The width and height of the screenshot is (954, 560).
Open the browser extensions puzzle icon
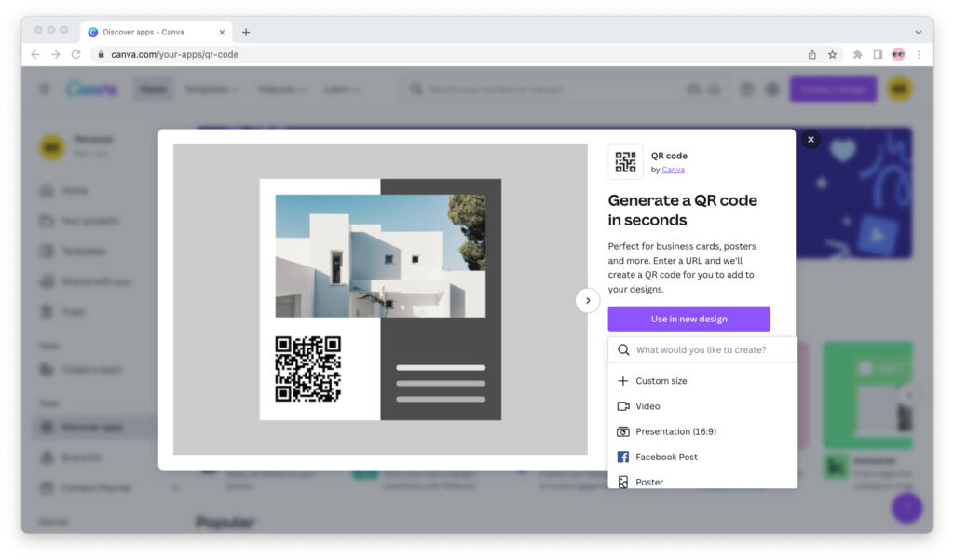pyautogui.click(x=857, y=54)
